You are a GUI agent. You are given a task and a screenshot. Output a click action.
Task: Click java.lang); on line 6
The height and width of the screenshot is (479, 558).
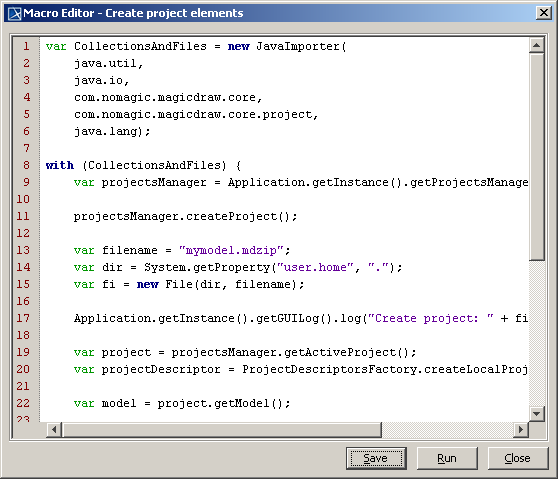pos(112,131)
